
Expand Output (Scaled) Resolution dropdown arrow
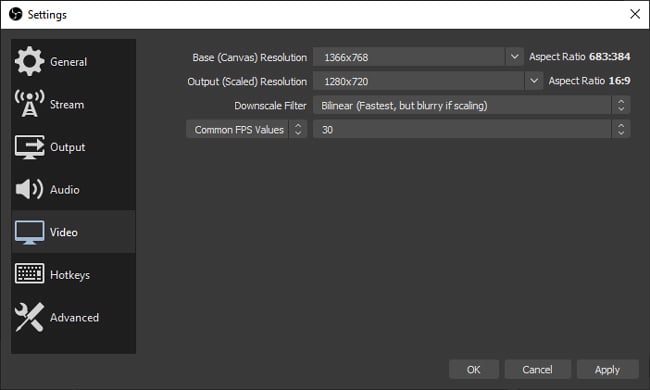[534, 81]
